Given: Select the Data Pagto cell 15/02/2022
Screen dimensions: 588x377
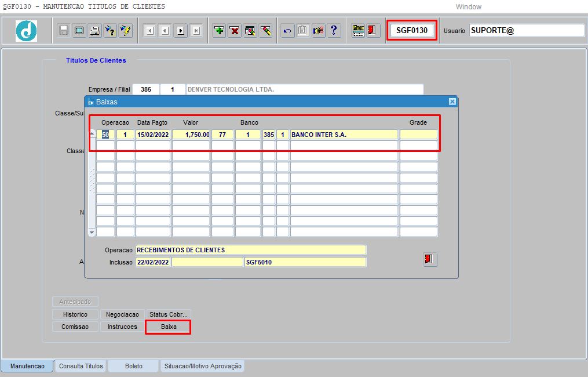Looking at the screenshot, I should click(152, 135).
